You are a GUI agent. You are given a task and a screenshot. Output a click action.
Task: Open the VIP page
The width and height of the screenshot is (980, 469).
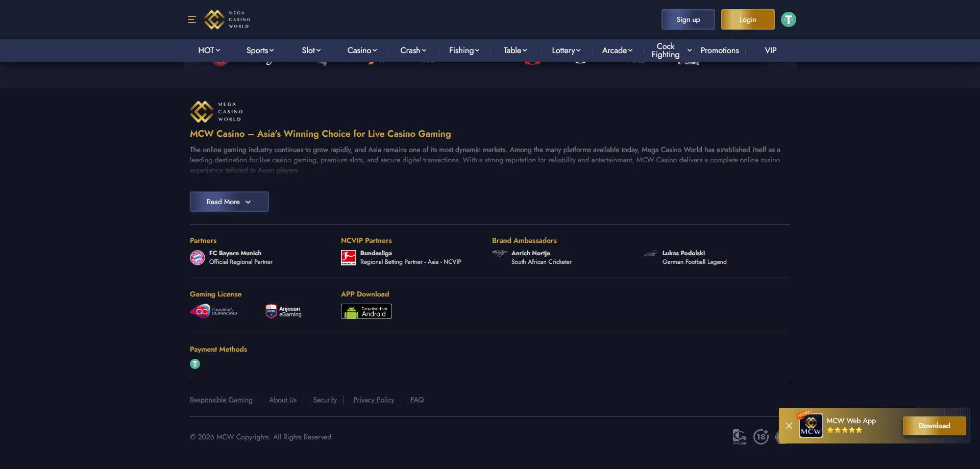click(771, 50)
